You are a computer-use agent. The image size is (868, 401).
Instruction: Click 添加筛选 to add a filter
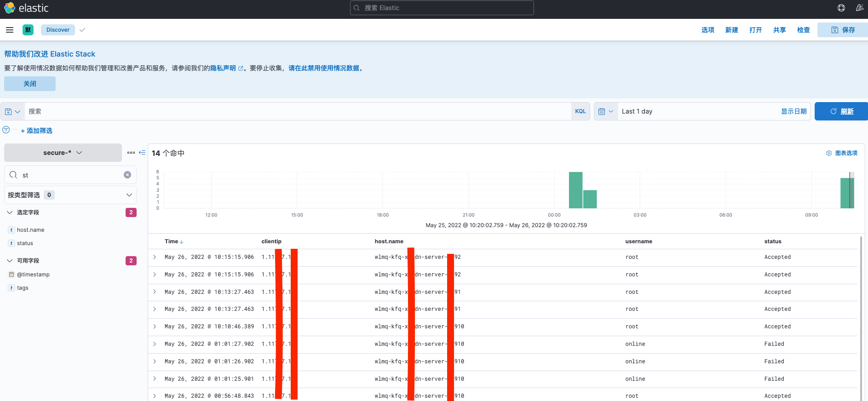point(37,131)
